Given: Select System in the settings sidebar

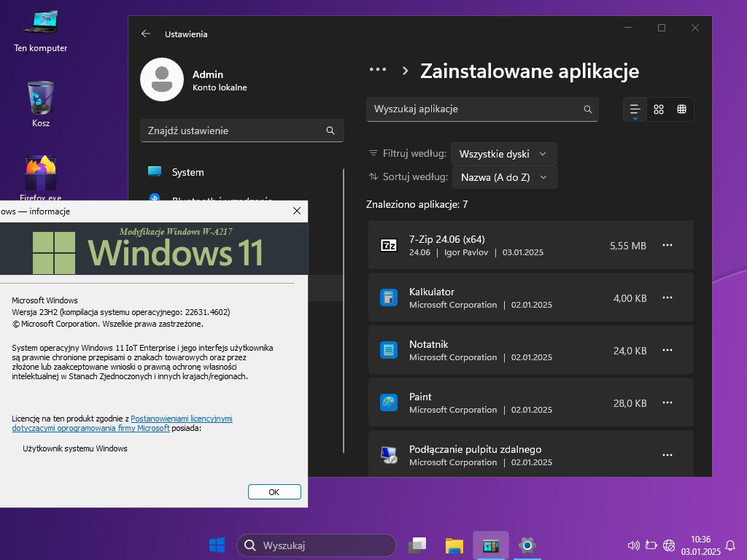Looking at the screenshot, I should (x=187, y=172).
